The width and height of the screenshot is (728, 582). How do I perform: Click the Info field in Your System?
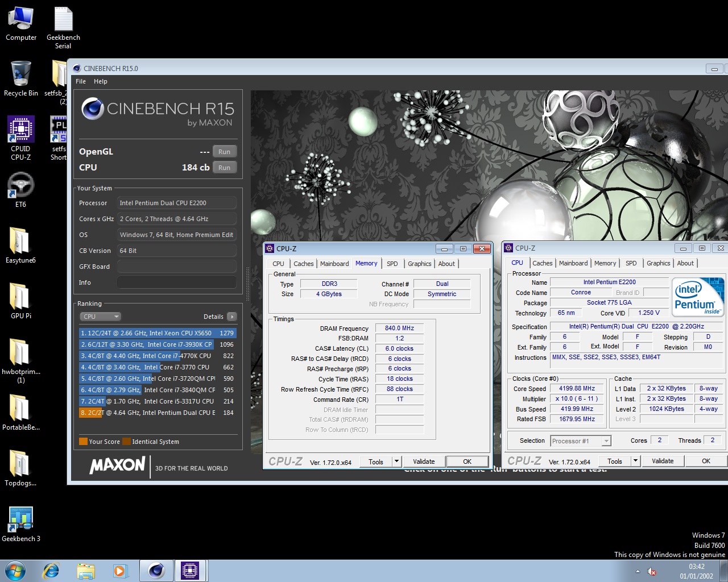(x=177, y=282)
